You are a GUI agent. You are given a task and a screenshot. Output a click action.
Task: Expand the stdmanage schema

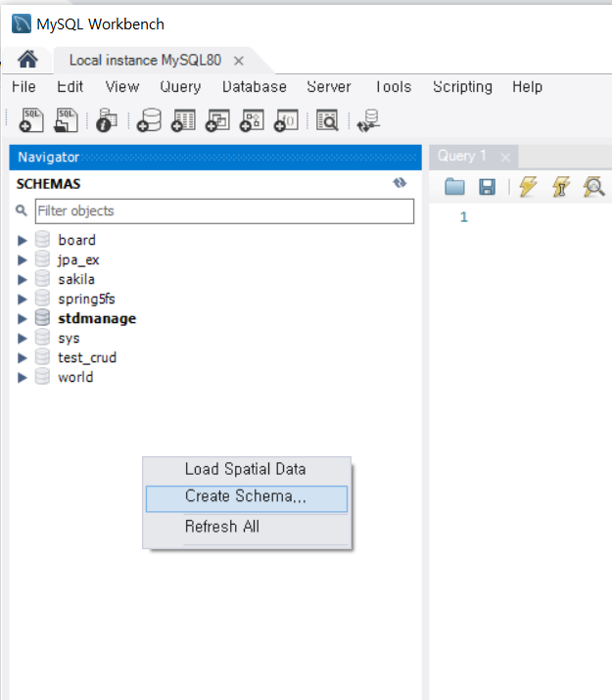point(22,318)
